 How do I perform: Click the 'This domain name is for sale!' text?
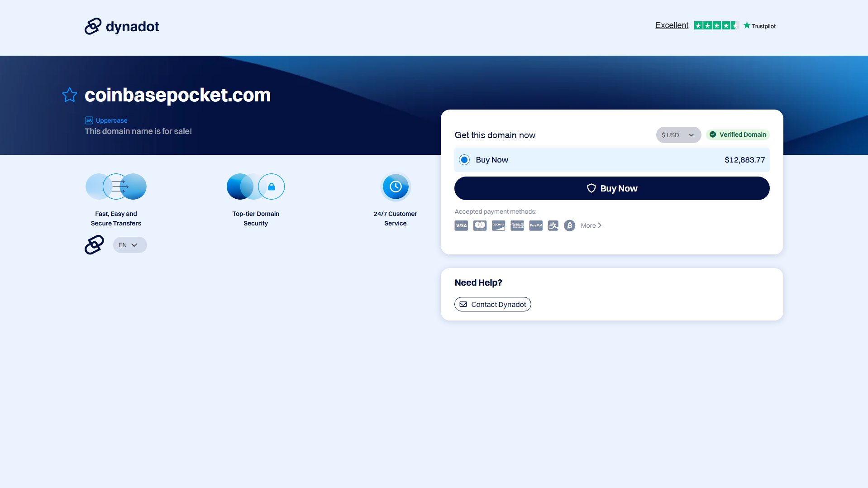pos(138,131)
